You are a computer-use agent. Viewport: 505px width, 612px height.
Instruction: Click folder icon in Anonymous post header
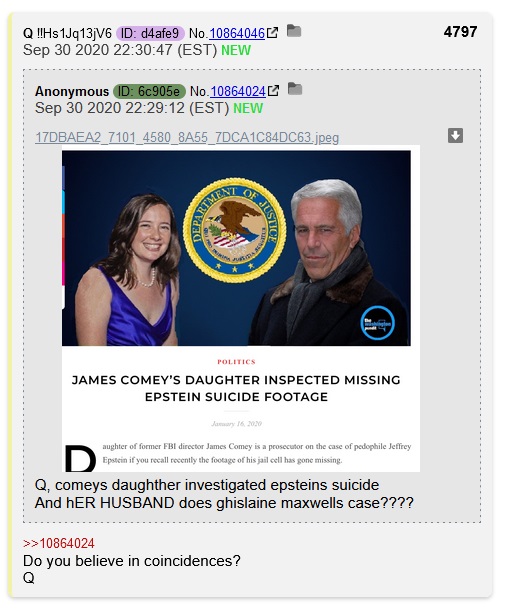[295, 89]
